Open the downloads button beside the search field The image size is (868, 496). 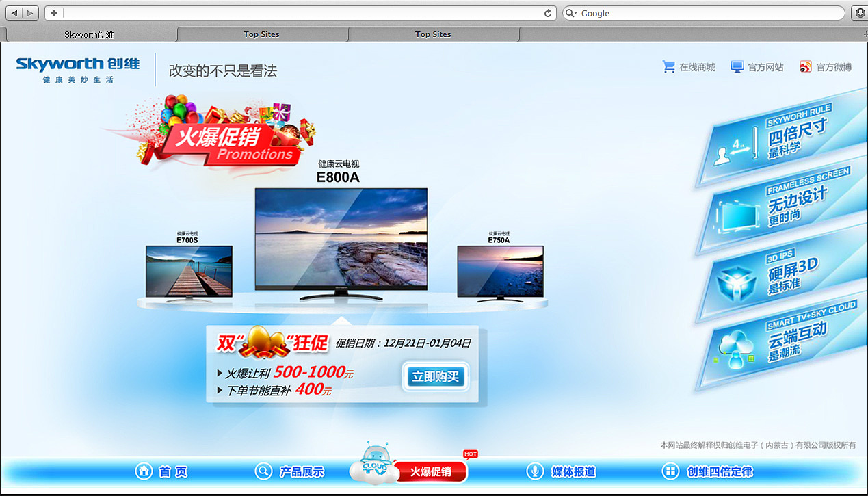point(859,13)
